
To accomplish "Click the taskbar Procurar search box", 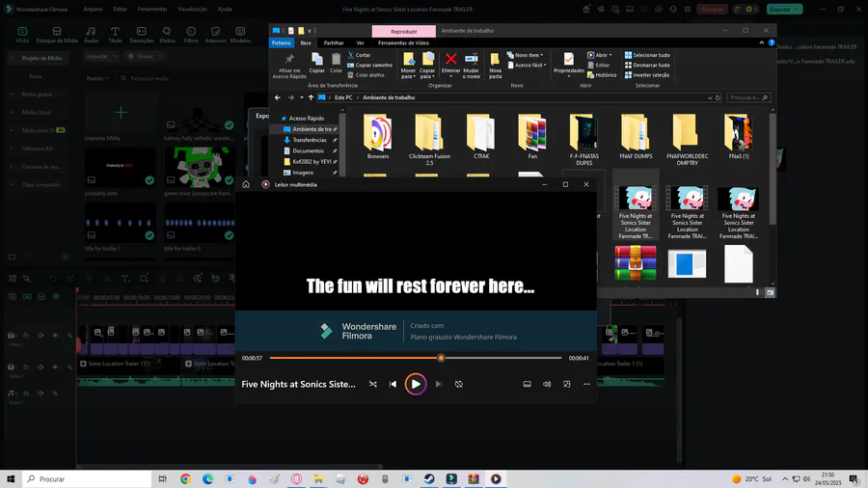I will coord(87,479).
